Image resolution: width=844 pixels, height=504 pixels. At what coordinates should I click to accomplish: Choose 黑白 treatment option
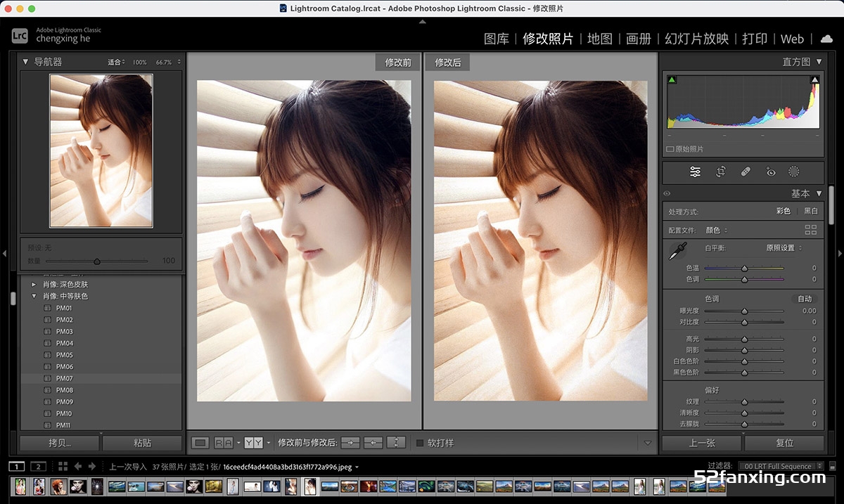pyautogui.click(x=811, y=211)
